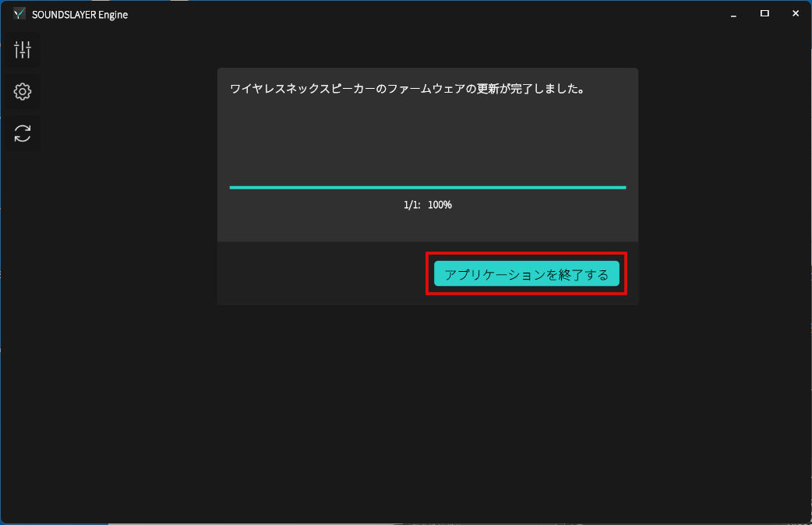The height and width of the screenshot is (525, 812).
Task: Click the middle of the teal progress bar
Action: pyautogui.click(x=428, y=188)
